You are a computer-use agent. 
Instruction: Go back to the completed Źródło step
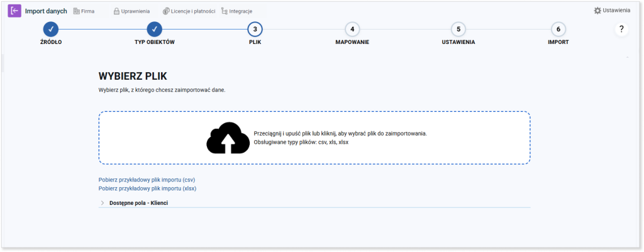(x=51, y=29)
